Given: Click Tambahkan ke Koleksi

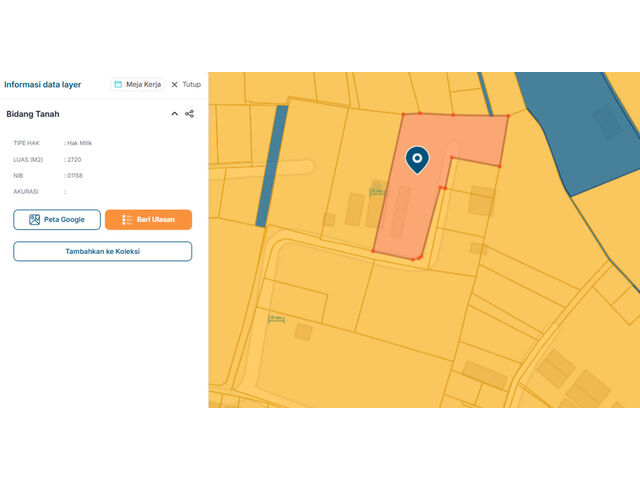Looking at the screenshot, I should pos(102,251).
